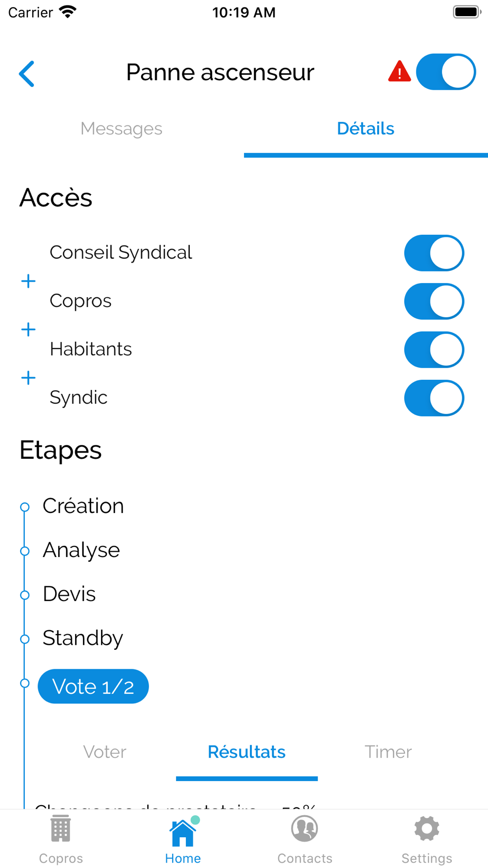Select the Devis step marker

click(25, 595)
